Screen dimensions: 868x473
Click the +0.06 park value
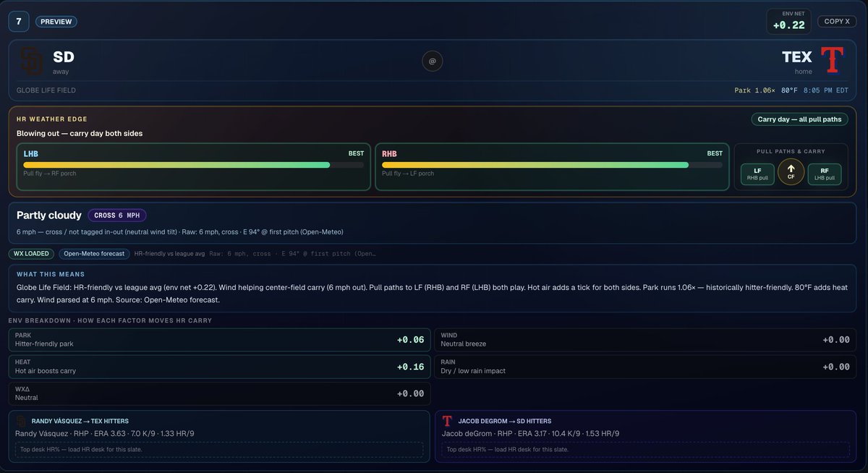pyautogui.click(x=410, y=340)
